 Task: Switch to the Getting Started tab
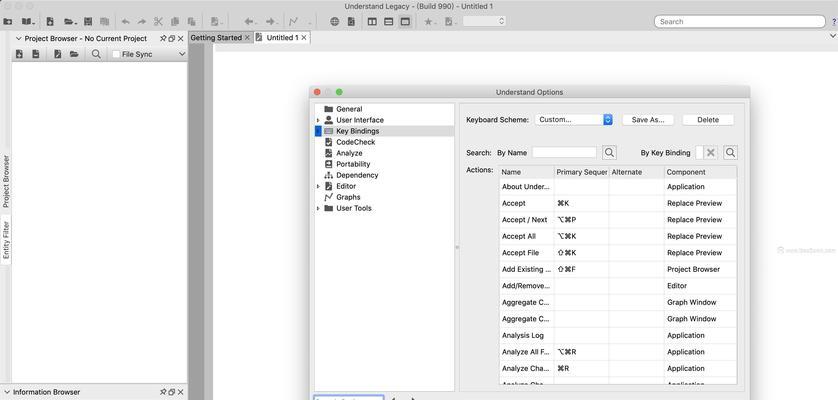click(x=216, y=38)
